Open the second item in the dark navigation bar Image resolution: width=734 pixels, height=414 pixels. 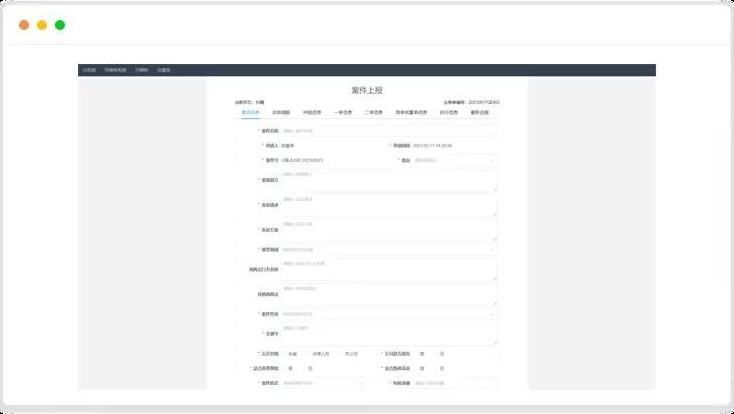(115, 70)
